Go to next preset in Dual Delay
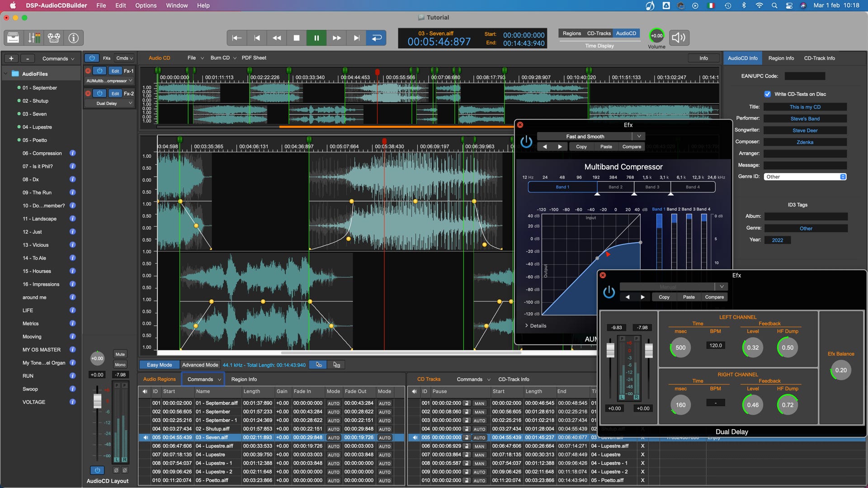The image size is (868, 488). [x=642, y=297]
